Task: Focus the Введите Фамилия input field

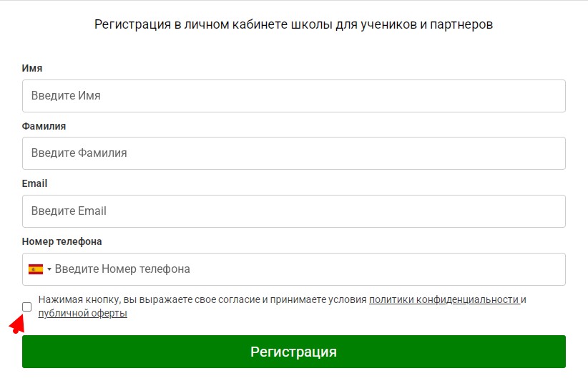Action: [293, 153]
